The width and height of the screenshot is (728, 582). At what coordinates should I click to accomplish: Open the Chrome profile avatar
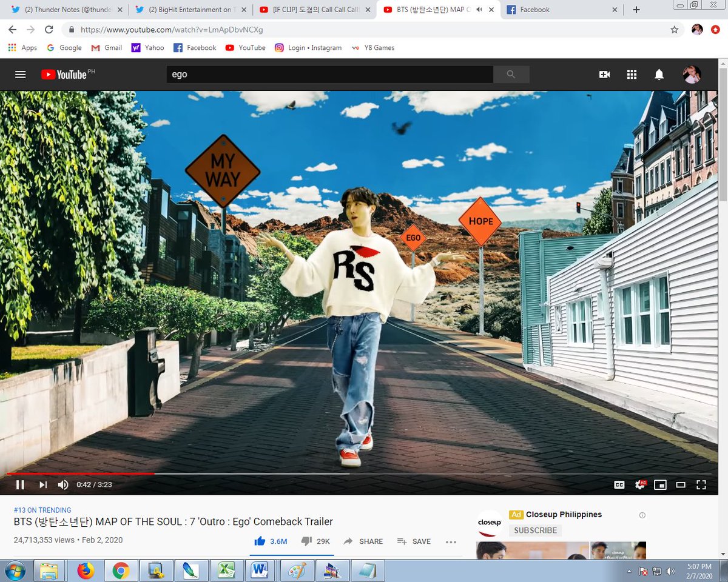pos(697,30)
